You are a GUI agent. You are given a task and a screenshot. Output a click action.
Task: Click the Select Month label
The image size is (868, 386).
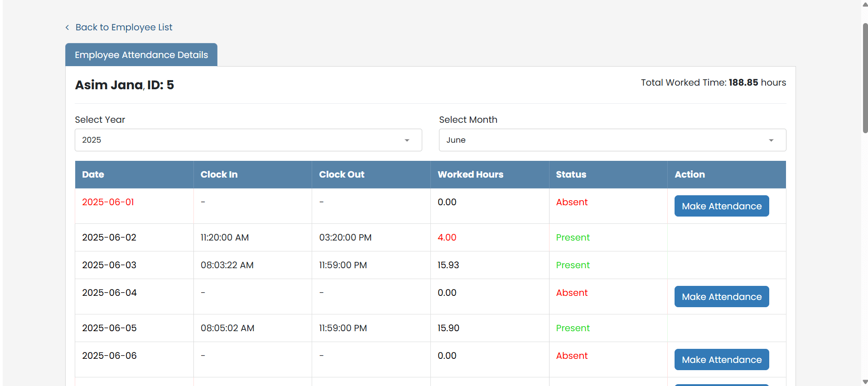pos(468,120)
